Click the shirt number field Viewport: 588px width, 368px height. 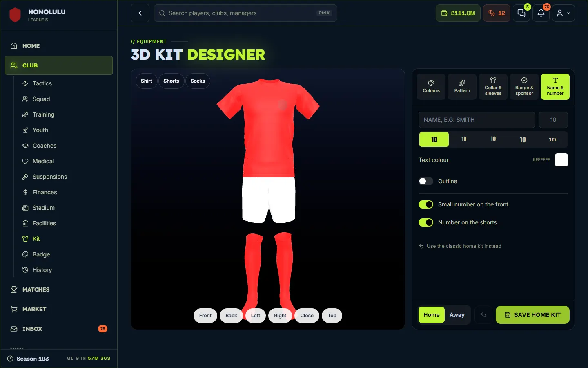pos(553,120)
